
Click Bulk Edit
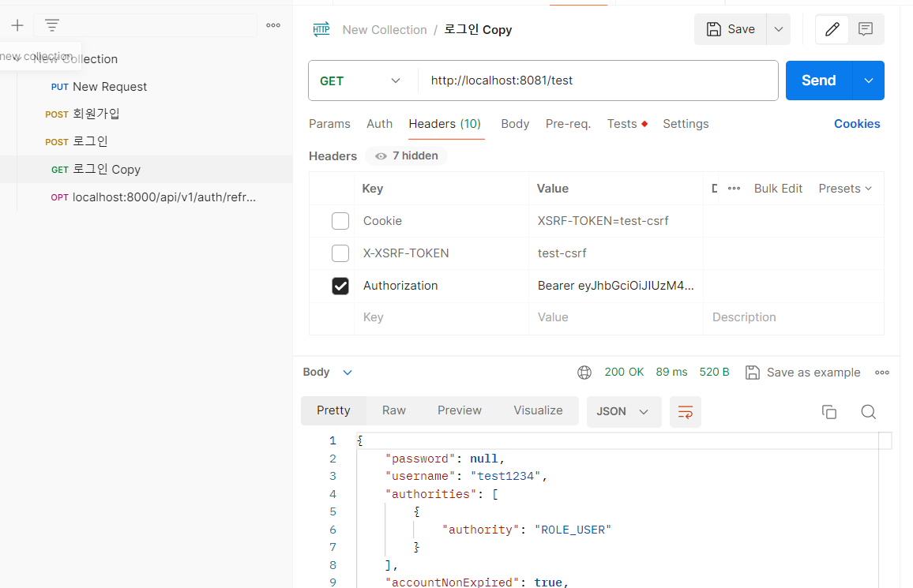point(778,189)
